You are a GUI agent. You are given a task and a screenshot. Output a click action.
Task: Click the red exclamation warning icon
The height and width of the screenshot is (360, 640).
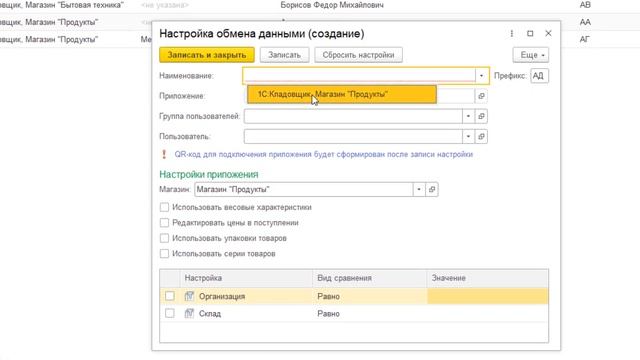pyautogui.click(x=164, y=154)
